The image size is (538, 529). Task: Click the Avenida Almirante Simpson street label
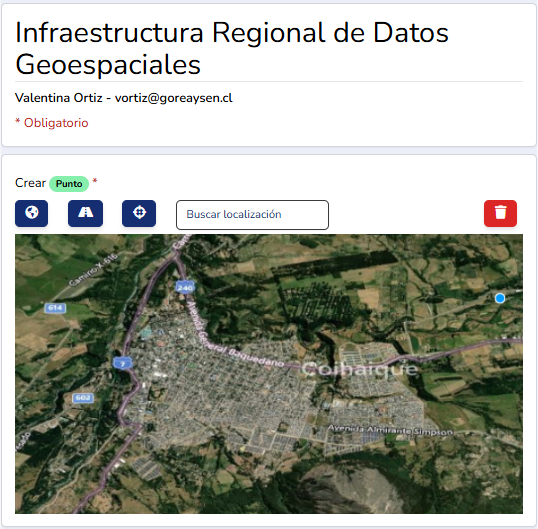pos(390,430)
